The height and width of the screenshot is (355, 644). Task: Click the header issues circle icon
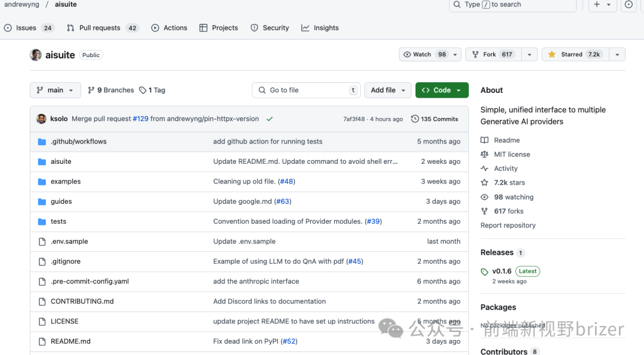tap(628, 4)
